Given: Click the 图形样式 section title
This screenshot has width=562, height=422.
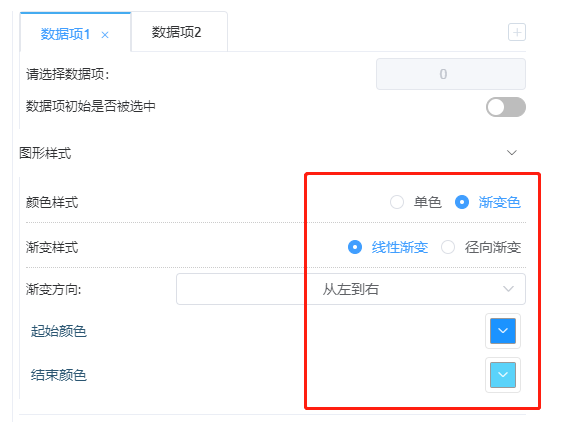Looking at the screenshot, I should pyautogui.click(x=45, y=153).
